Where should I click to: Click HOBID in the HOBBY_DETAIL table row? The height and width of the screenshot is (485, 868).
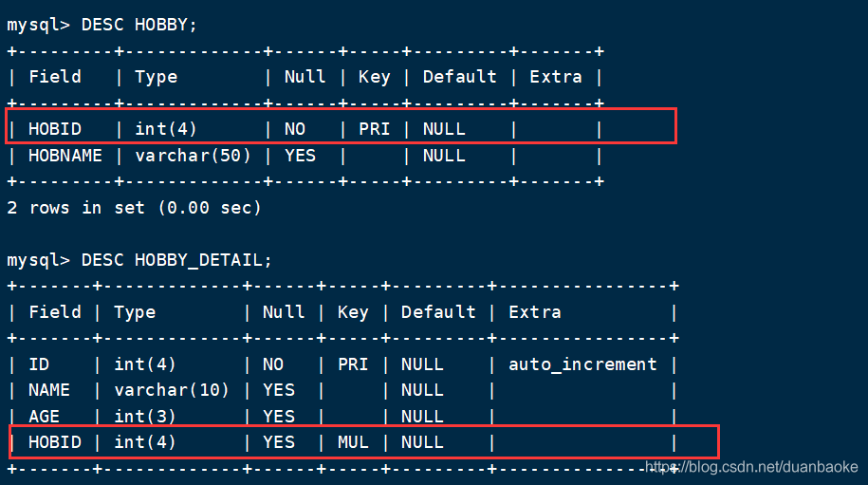tap(55, 442)
